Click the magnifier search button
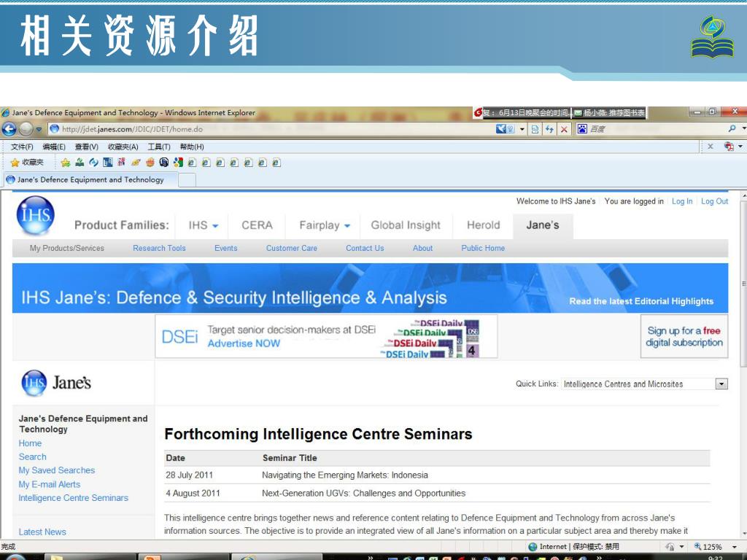The height and width of the screenshot is (560, 747). [732, 128]
